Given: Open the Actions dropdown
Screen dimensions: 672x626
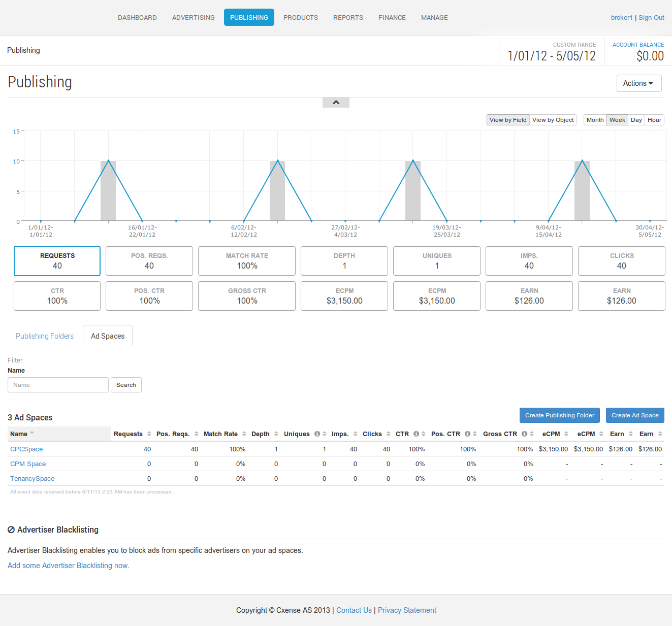Looking at the screenshot, I should pyautogui.click(x=639, y=83).
